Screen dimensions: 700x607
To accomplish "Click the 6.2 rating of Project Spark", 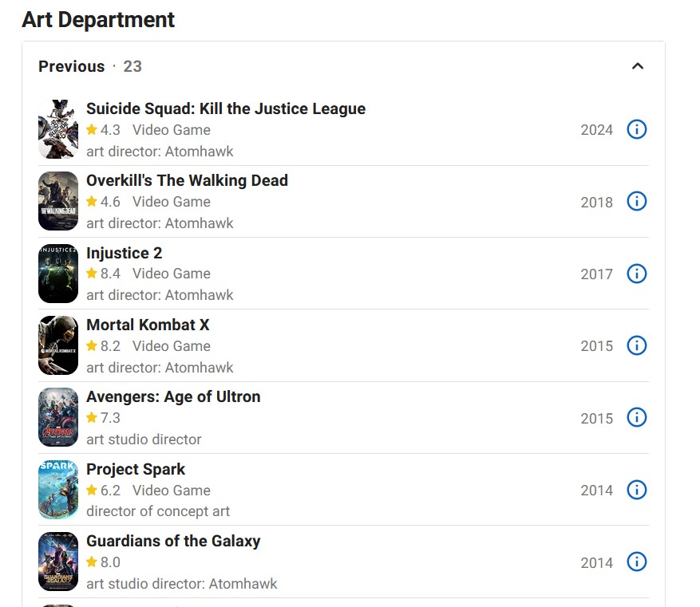I will coord(103,491).
